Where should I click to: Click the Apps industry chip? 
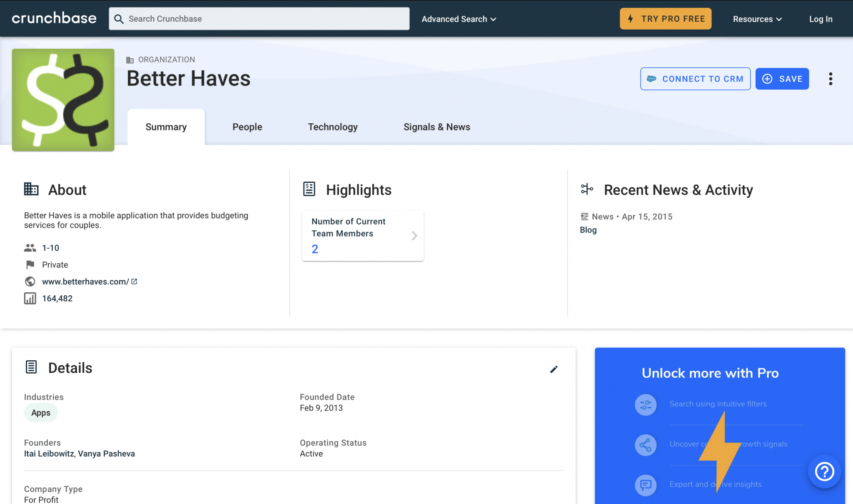41,413
